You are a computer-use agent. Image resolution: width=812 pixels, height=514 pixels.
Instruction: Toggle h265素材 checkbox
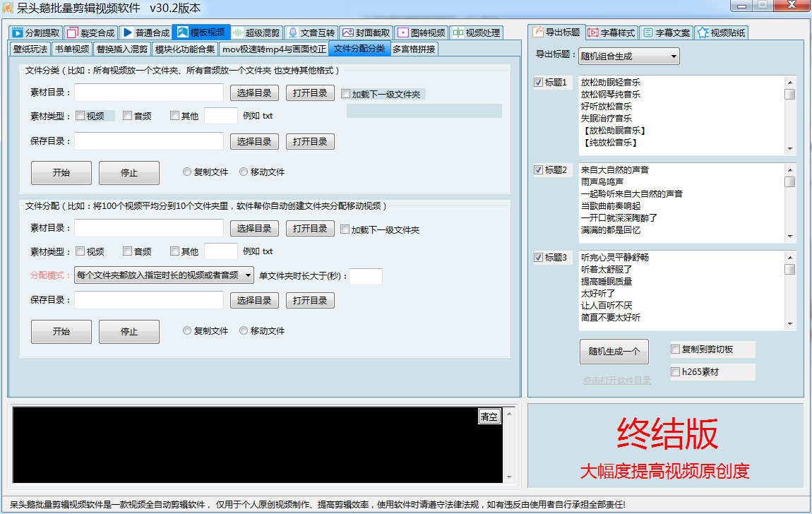coord(675,371)
